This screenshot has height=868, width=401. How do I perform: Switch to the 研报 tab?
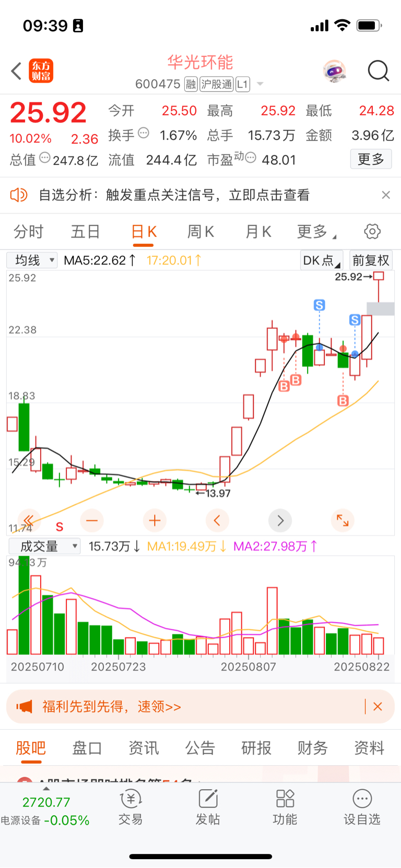(256, 748)
